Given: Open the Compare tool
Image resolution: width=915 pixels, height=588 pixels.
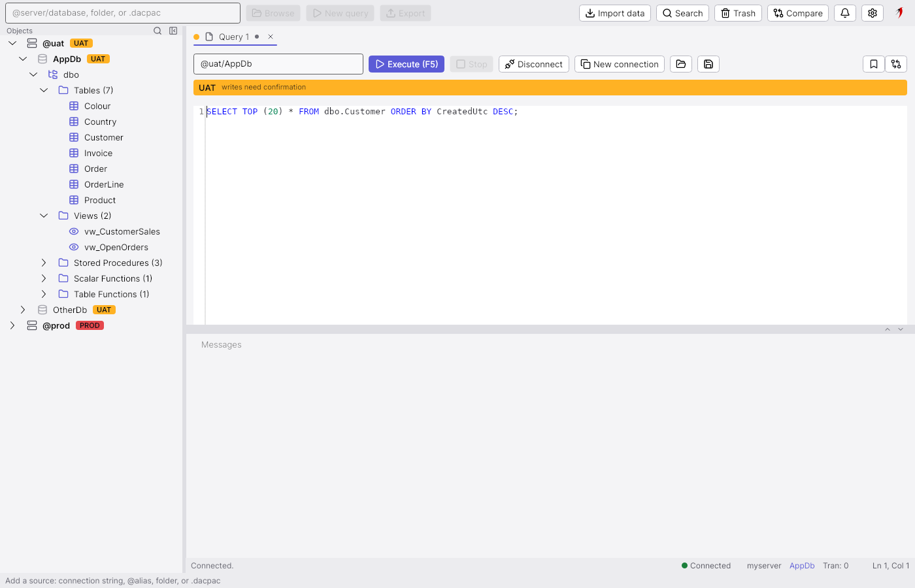Looking at the screenshot, I should (x=798, y=13).
